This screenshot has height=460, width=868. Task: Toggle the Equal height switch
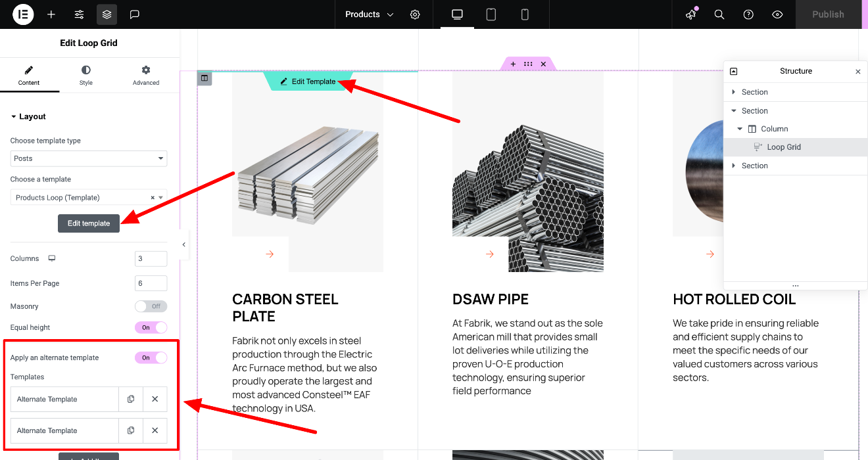pyautogui.click(x=151, y=327)
